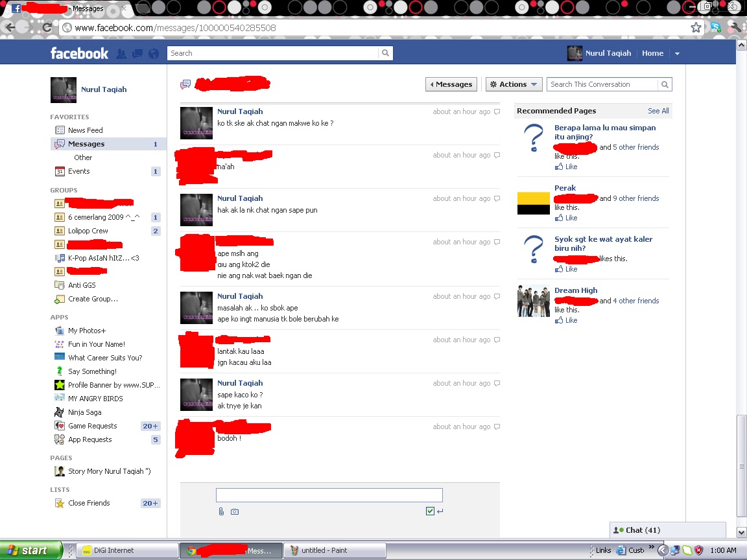Image resolution: width=747 pixels, height=560 pixels.
Task: Click the icon beside 'bodoh !' message timestamp
Action: coord(497,426)
